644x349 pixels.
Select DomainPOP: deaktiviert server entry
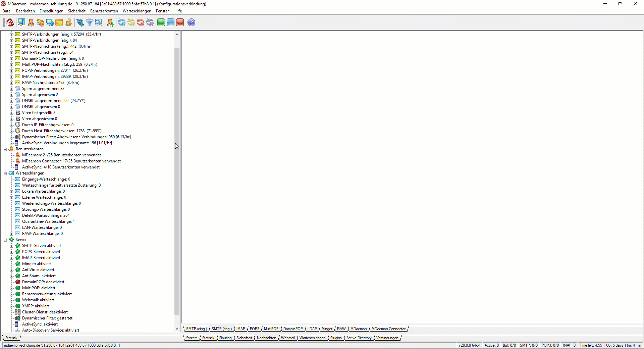click(x=43, y=282)
